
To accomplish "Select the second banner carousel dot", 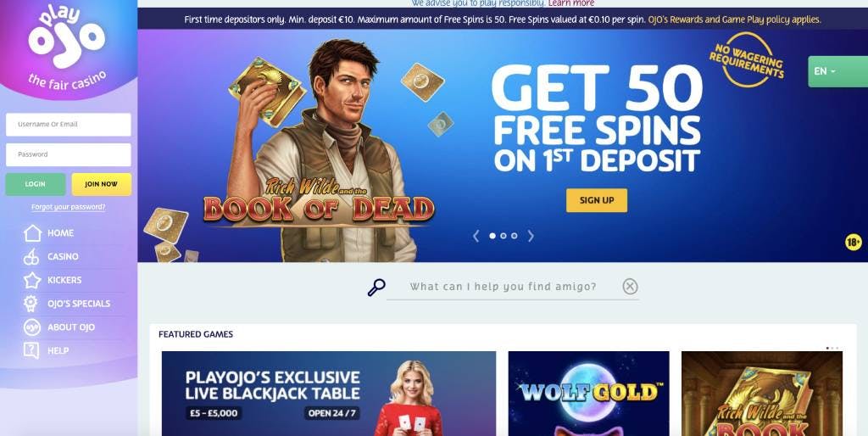I will pos(504,236).
